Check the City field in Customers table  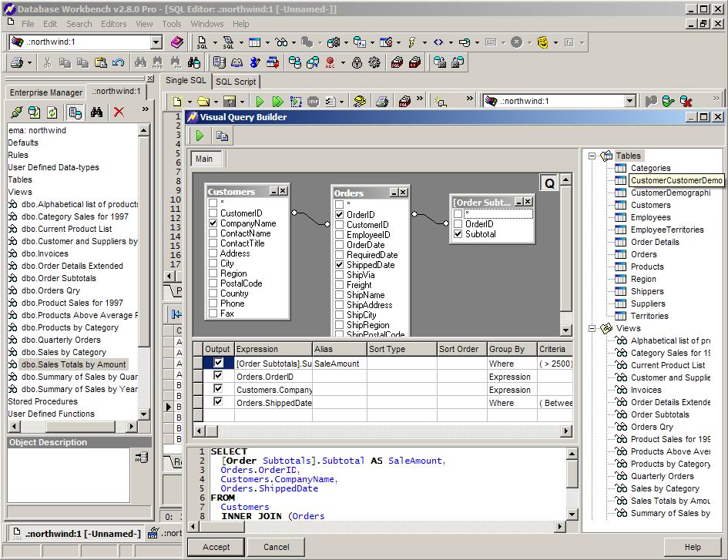[x=213, y=263]
